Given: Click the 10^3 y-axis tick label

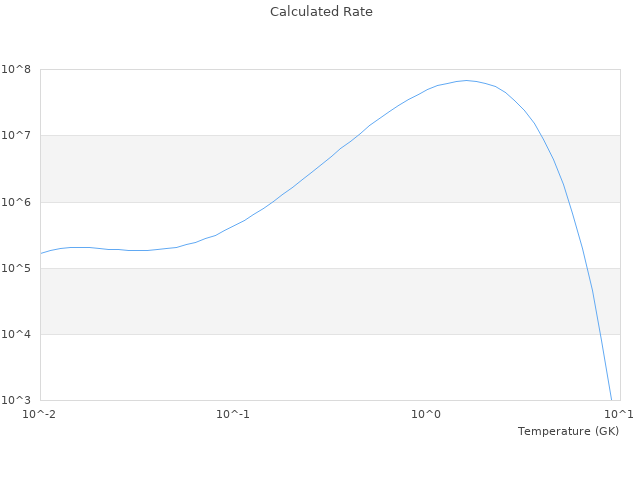Looking at the screenshot, I should click(x=17, y=400).
